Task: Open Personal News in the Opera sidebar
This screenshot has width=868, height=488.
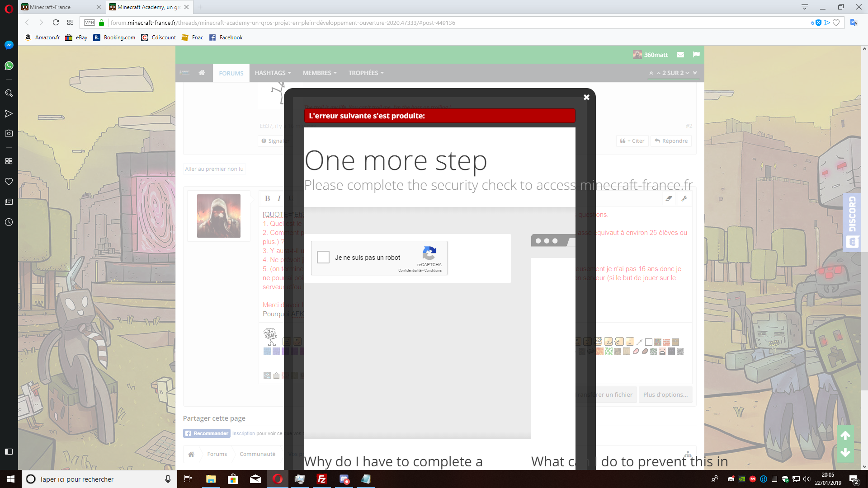Action: [x=9, y=202]
